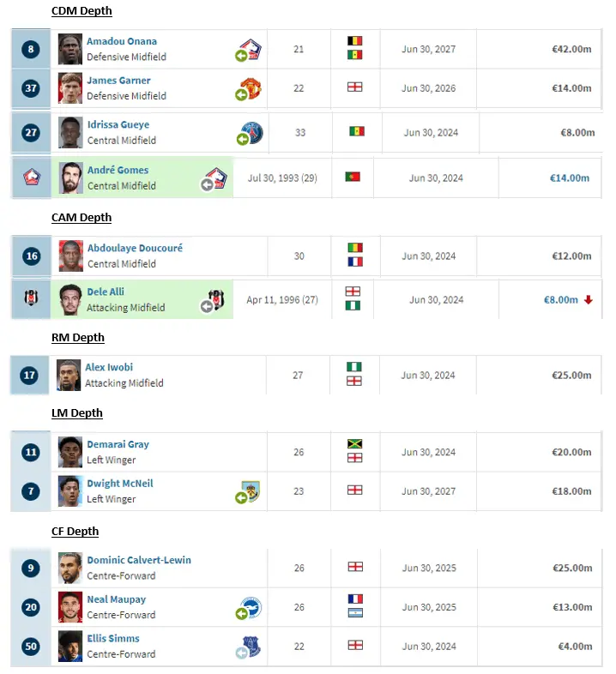
Task: Click Alex Iwobi name link
Action: (x=109, y=367)
